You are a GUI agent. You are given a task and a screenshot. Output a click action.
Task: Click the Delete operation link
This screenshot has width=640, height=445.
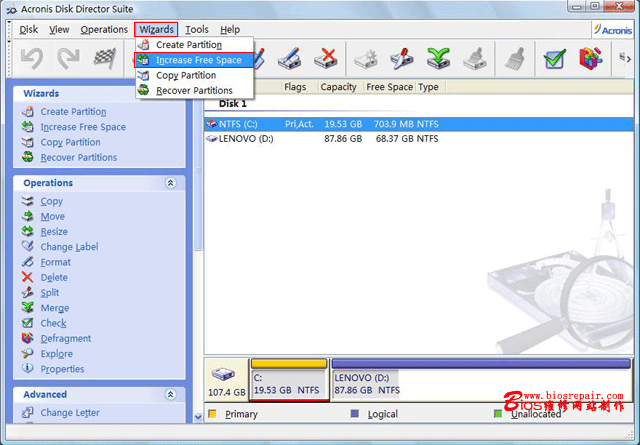coord(54,278)
